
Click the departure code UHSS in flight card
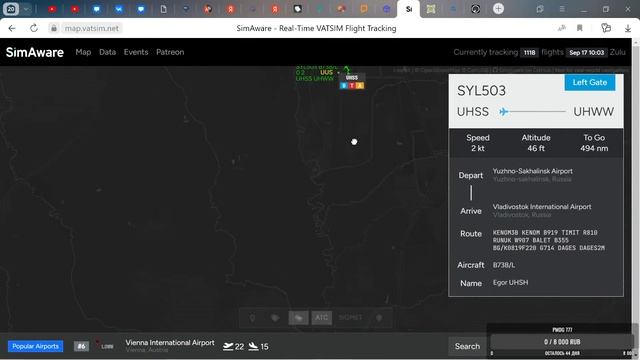pyautogui.click(x=473, y=111)
